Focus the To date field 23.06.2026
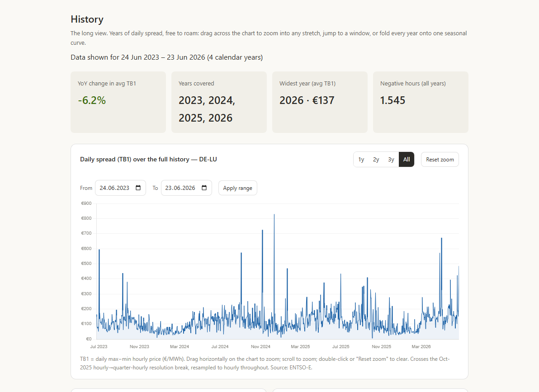The height and width of the screenshot is (392, 539). (x=186, y=188)
